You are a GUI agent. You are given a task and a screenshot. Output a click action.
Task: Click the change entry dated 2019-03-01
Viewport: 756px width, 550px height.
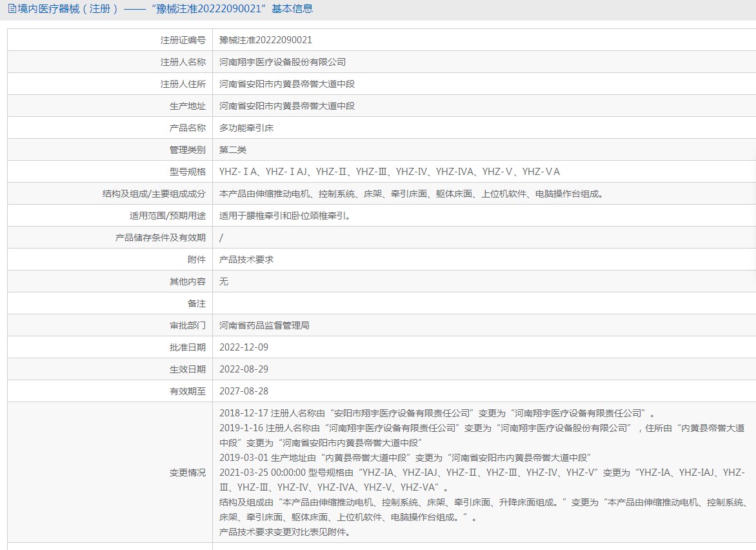pyautogui.click(x=405, y=458)
